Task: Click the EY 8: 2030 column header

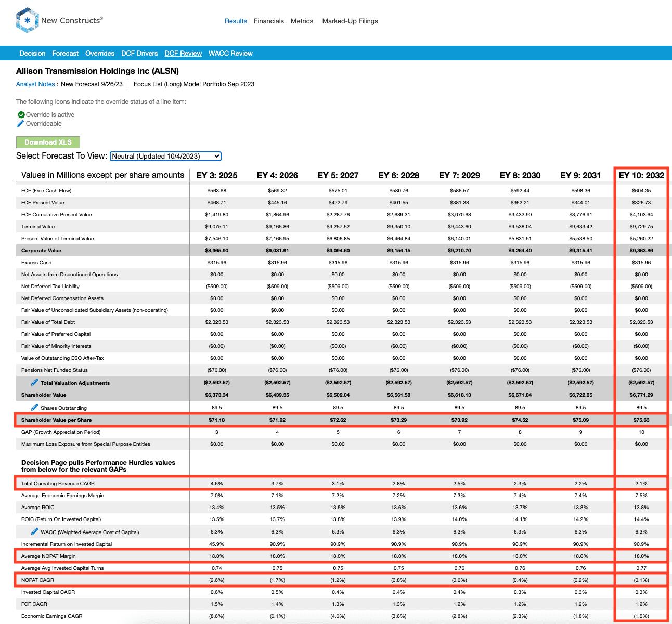Action: coord(520,176)
